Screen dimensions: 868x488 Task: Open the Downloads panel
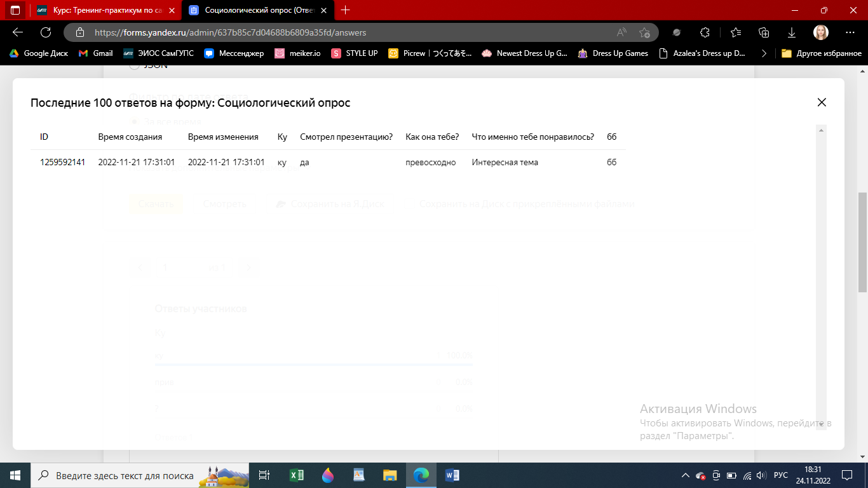coord(792,32)
